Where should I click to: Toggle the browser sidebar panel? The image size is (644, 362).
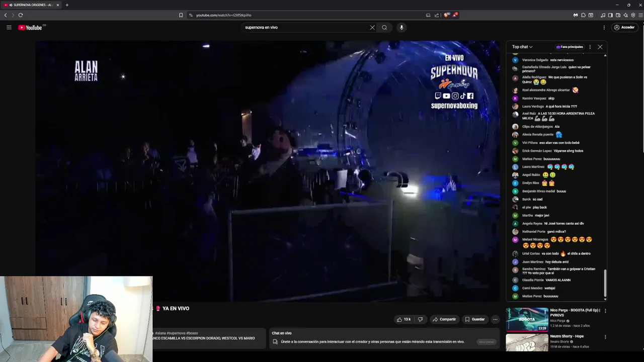pos(610,15)
